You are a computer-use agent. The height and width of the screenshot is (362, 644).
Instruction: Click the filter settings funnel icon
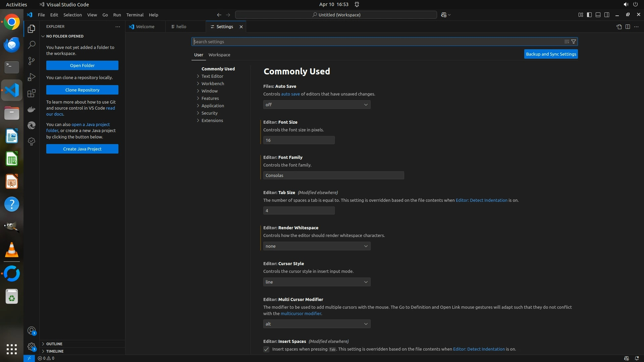[x=574, y=42]
